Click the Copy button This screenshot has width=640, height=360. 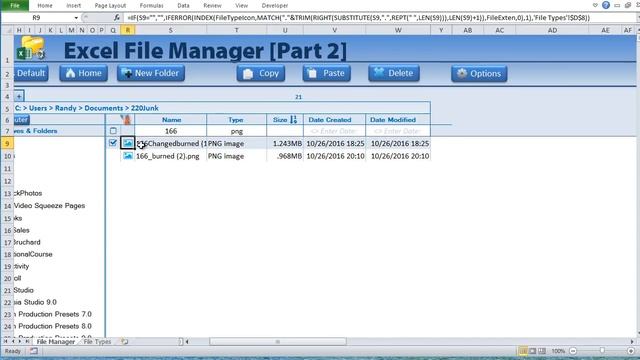tap(261, 73)
